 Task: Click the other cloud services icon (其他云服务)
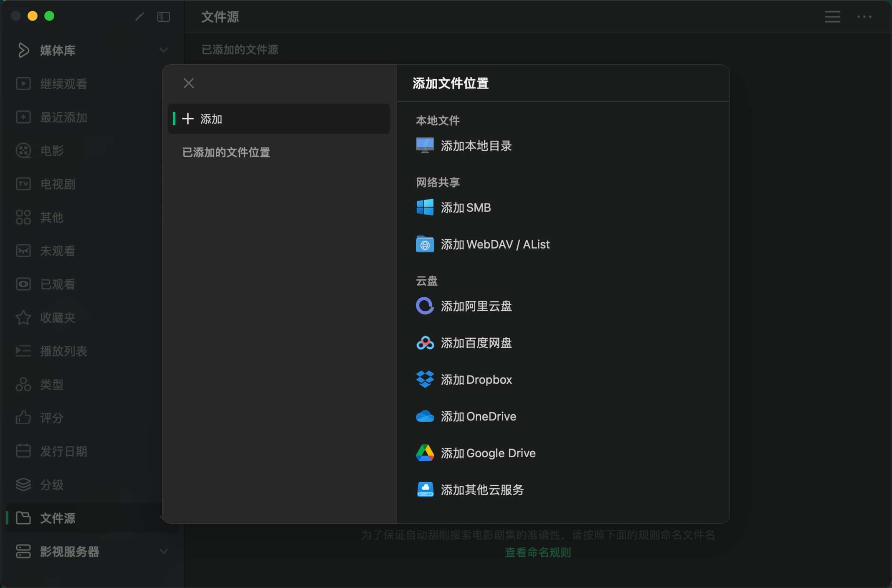pos(425,489)
